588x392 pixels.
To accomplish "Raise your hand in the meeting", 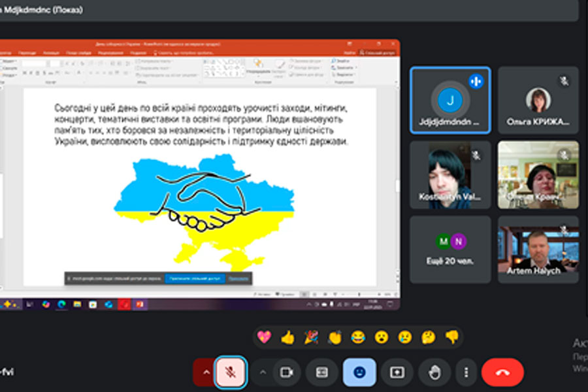I will 434,372.
